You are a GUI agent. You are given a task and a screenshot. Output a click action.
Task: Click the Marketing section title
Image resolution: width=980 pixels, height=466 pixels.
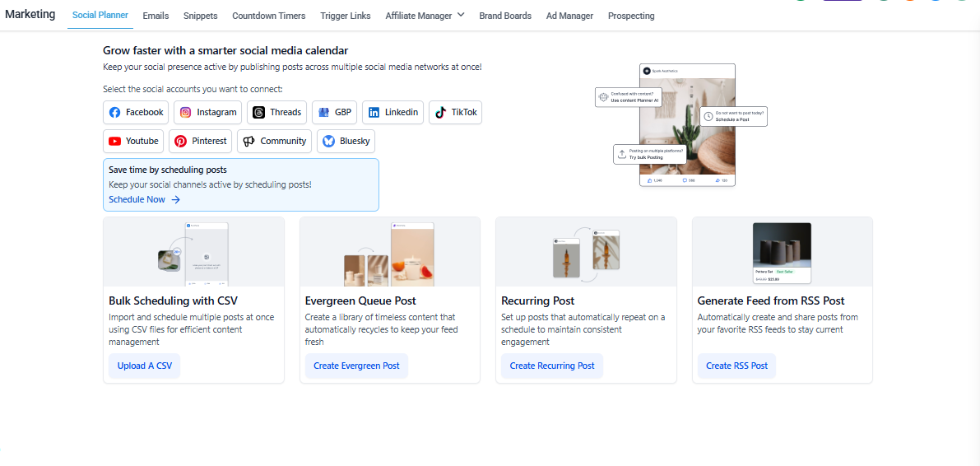point(30,14)
